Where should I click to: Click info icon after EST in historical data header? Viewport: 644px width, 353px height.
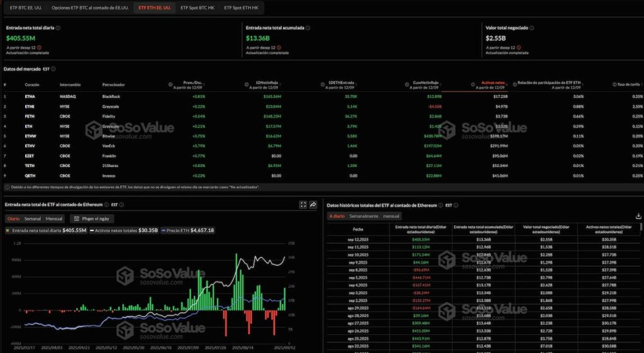tap(456, 205)
